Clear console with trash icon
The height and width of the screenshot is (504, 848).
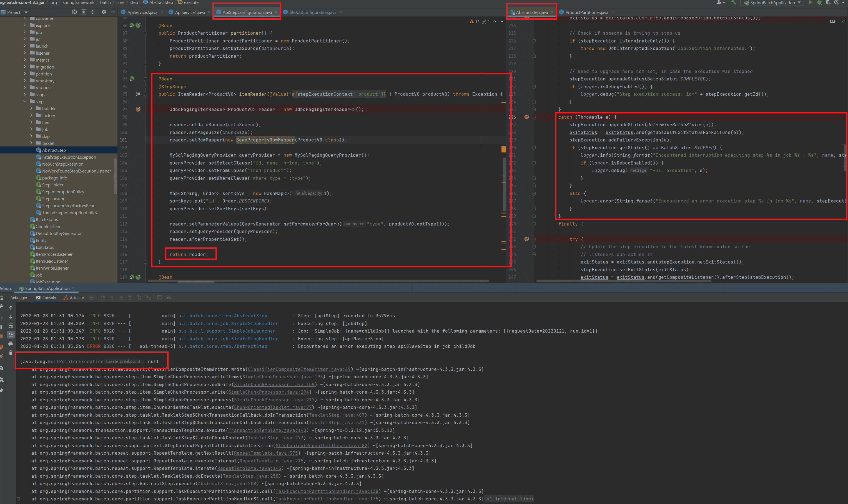tap(11, 353)
